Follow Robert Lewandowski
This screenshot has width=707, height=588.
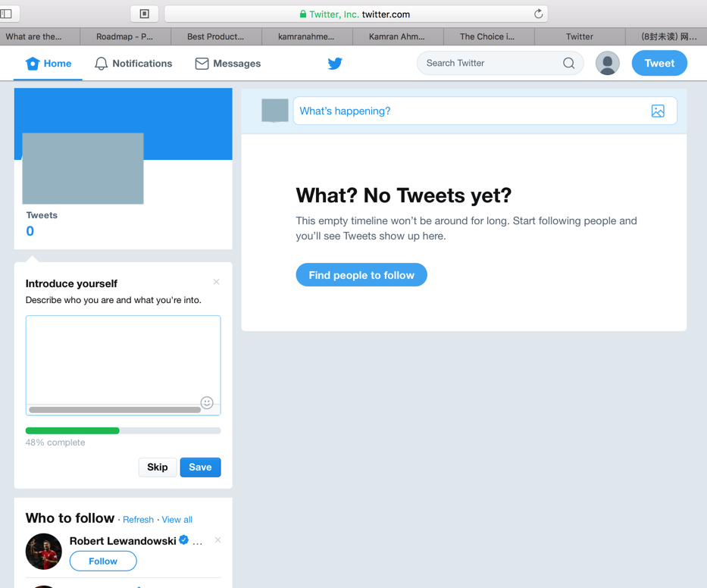click(103, 561)
